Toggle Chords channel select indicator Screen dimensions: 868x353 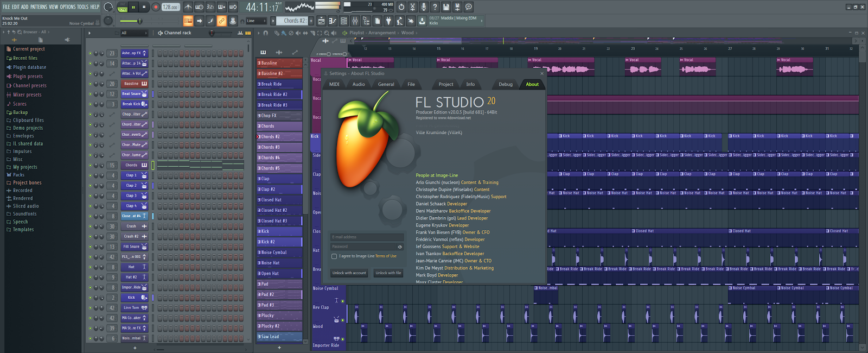(x=153, y=165)
